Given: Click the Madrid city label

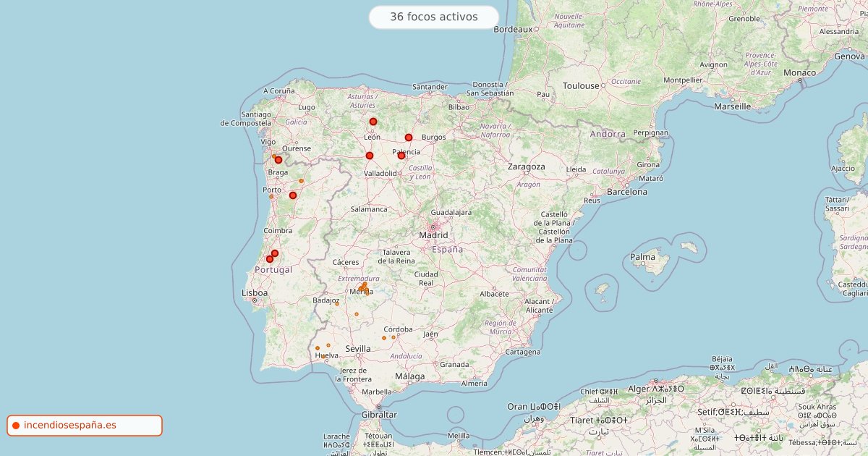Looking at the screenshot, I should [x=434, y=235].
